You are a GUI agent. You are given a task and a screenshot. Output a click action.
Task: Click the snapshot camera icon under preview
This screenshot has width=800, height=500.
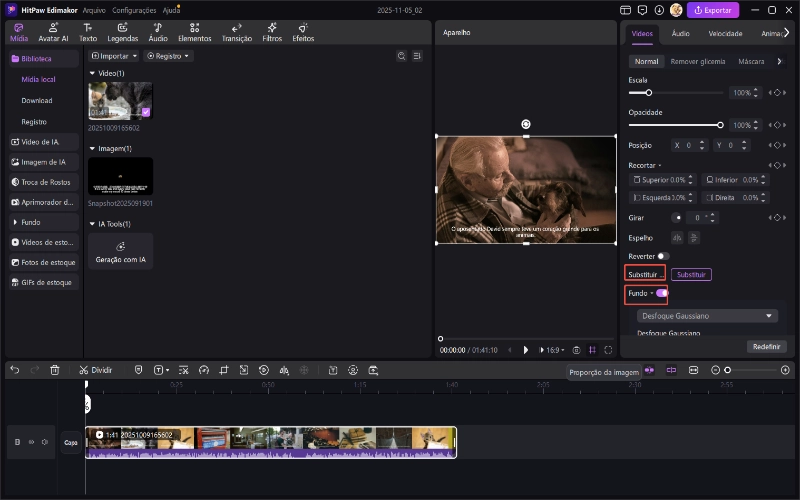(576, 350)
